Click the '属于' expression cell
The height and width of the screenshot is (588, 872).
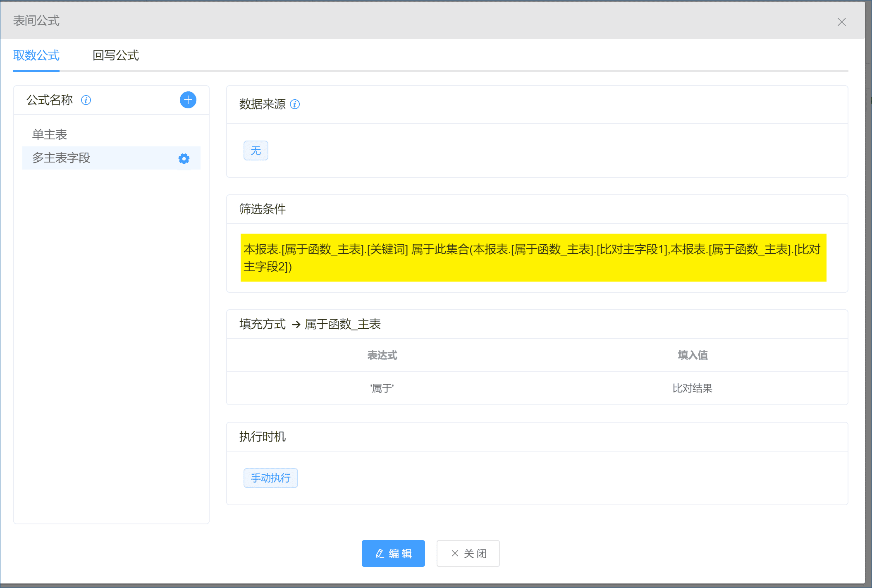pyautogui.click(x=382, y=388)
